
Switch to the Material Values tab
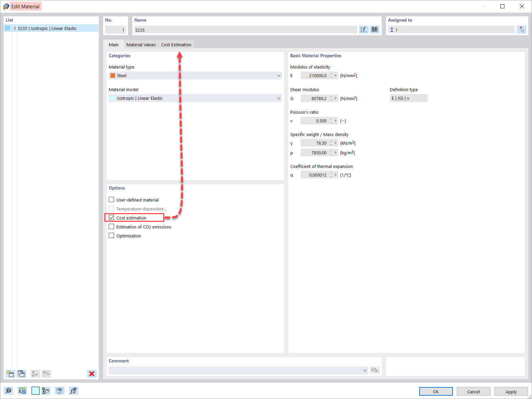click(141, 44)
